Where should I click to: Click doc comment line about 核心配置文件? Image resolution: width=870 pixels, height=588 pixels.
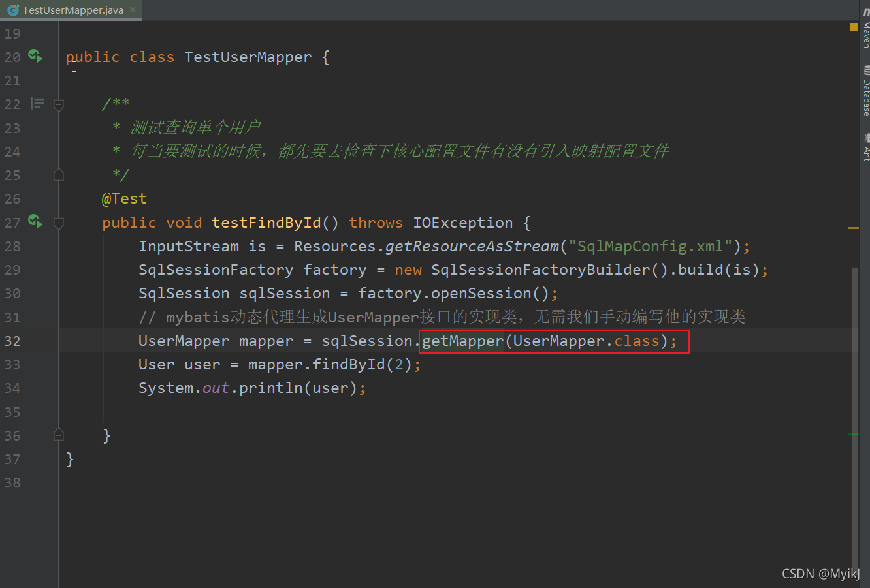point(400,151)
